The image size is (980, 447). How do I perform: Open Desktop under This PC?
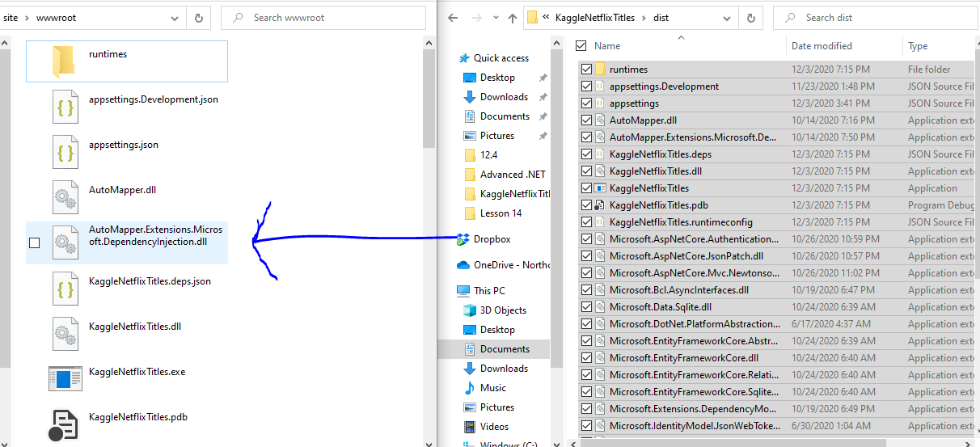[497, 330]
